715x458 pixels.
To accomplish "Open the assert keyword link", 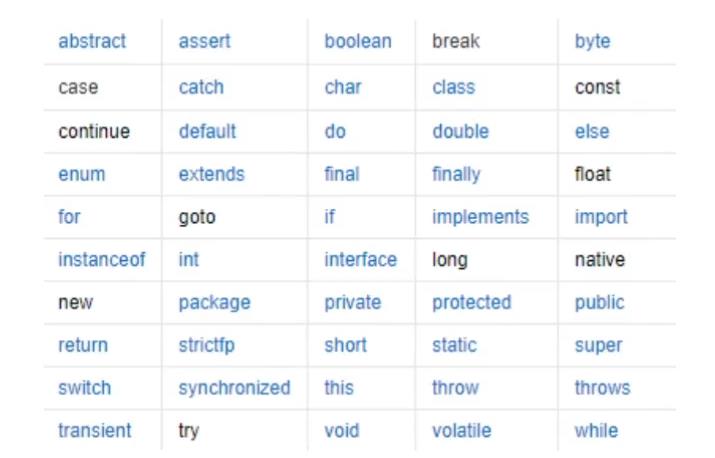I will tap(204, 42).
